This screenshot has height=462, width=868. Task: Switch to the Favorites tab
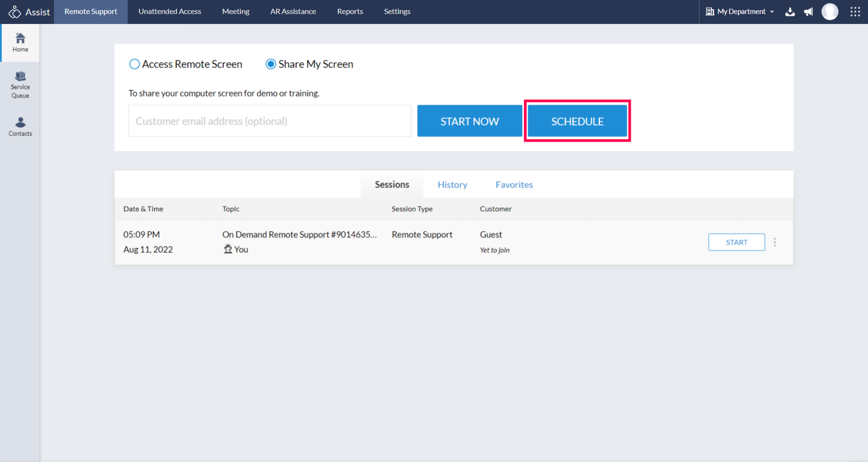click(x=514, y=185)
